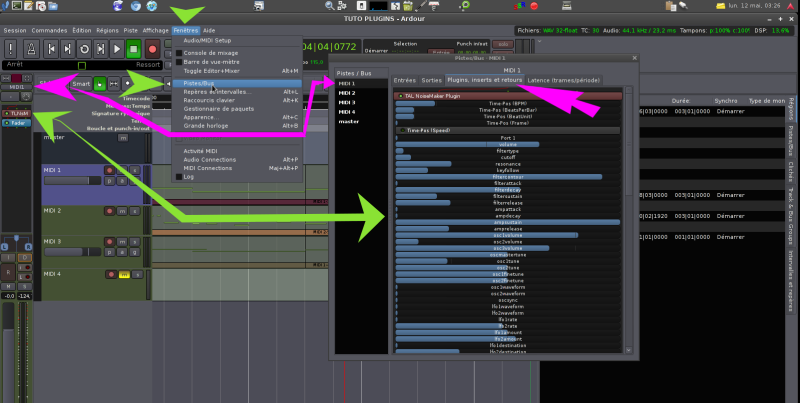Click the panner R channel handle
The image size is (800, 403).
tap(29, 247)
